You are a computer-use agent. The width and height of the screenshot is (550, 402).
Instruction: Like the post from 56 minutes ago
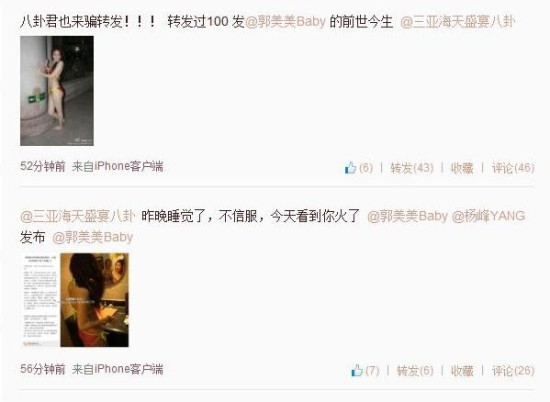pyautogui.click(x=365, y=370)
